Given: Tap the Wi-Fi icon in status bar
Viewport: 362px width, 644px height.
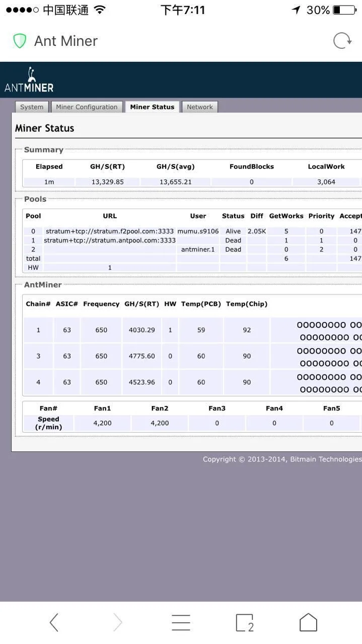Looking at the screenshot, I should click(x=100, y=10).
